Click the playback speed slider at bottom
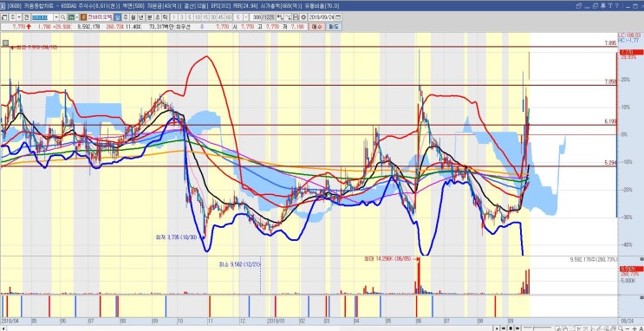Image resolution: width=644 pixels, height=331 pixels. pyautogui.click(x=537, y=328)
